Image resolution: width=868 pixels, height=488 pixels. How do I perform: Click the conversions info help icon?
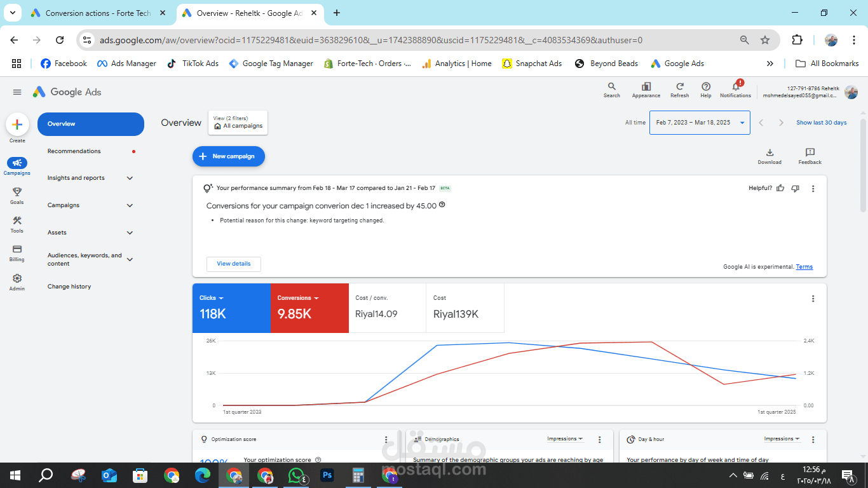[x=442, y=205]
